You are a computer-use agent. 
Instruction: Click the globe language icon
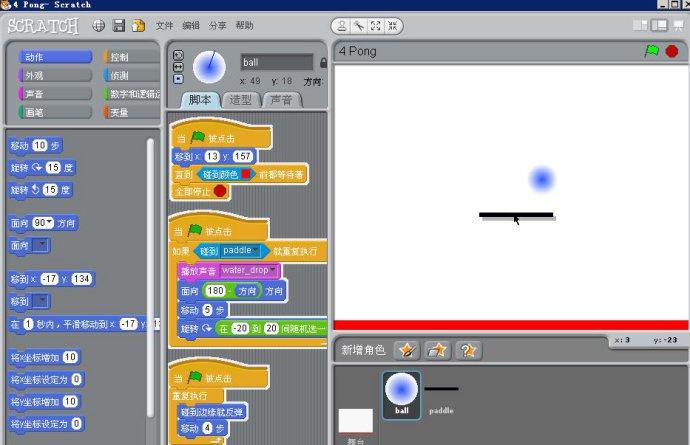coord(99,26)
